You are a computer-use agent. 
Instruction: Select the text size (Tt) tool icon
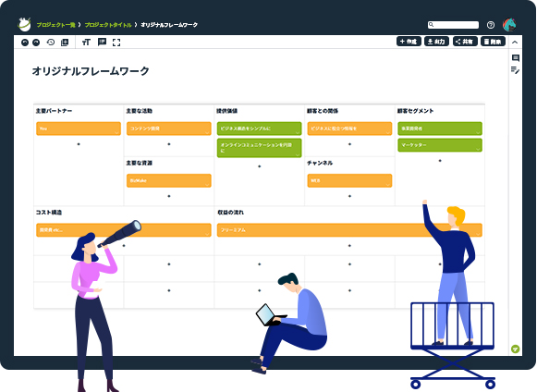pyautogui.click(x=86, y=43)
